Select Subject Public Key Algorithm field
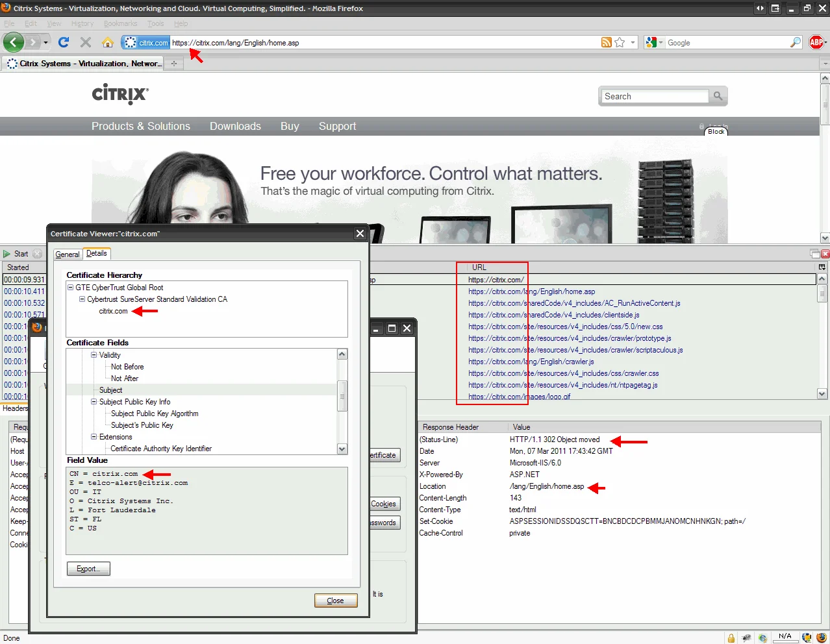Viewport: 830px width, 644px height. tap(155, 414)
